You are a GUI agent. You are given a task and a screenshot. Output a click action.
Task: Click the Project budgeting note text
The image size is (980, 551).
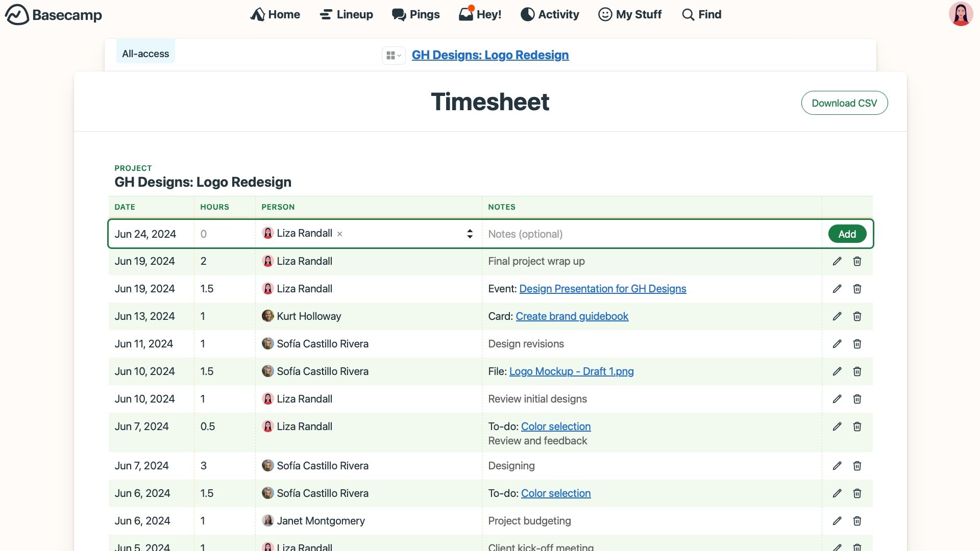click(529, 521)
